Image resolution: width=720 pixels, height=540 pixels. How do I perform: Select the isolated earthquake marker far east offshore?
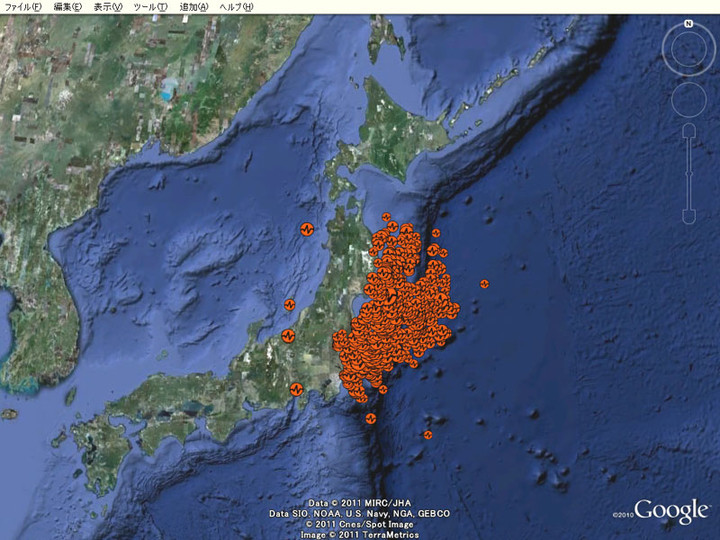pos(484,284)
